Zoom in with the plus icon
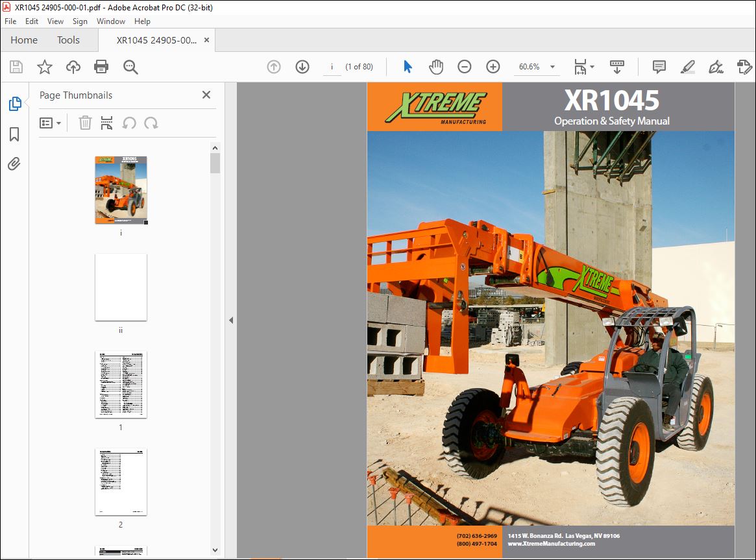The image size is (756, 560). (493, 67)
